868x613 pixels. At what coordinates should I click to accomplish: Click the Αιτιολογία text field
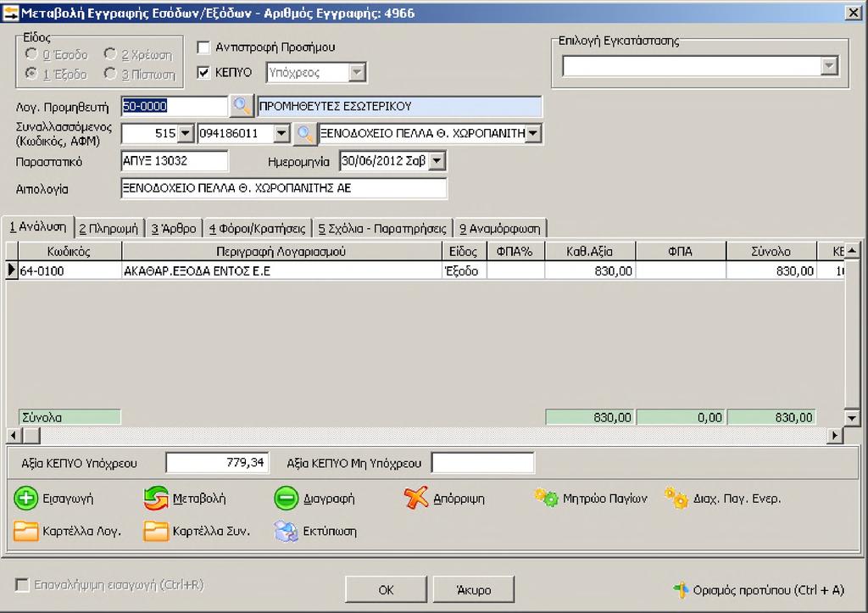click(283, 188)
